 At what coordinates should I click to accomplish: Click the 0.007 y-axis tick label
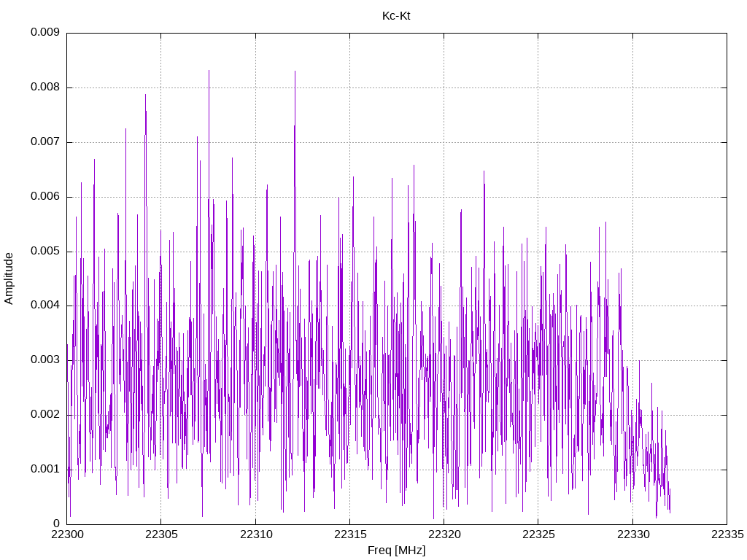coord(45,141)
